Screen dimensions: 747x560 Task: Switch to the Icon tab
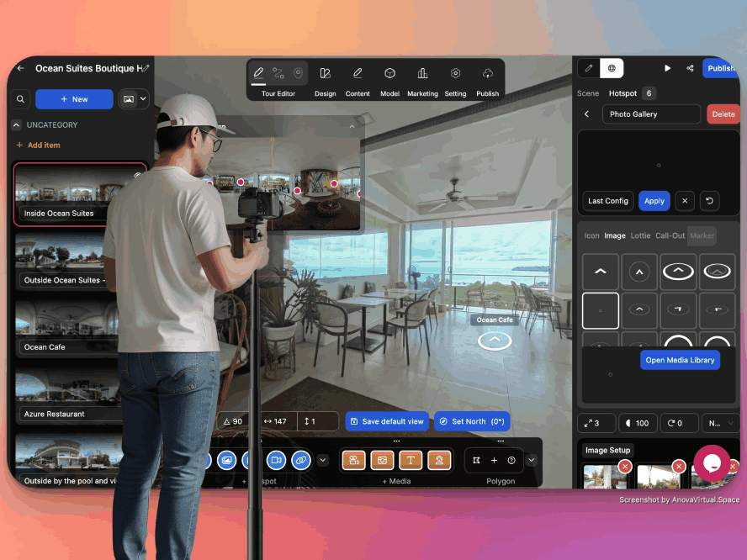point(591,235)
